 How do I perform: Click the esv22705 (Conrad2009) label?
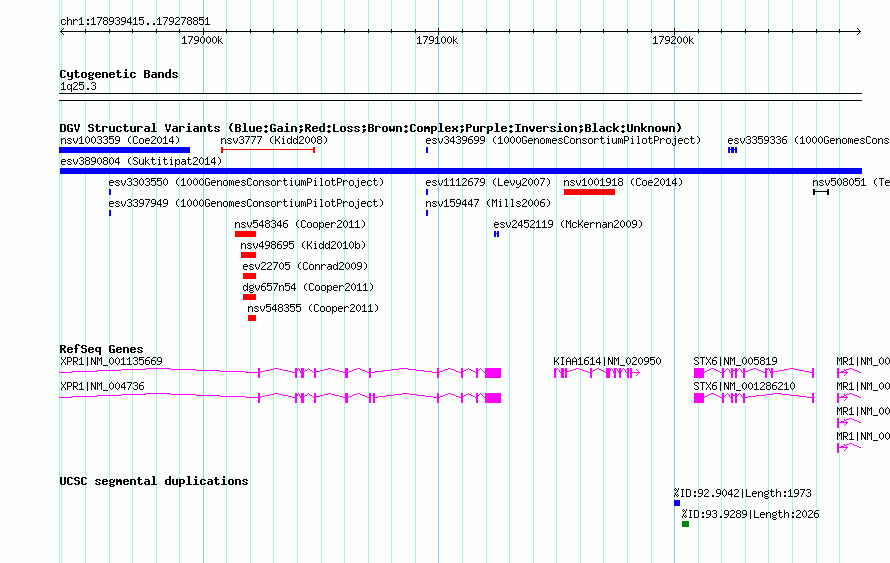305,266
